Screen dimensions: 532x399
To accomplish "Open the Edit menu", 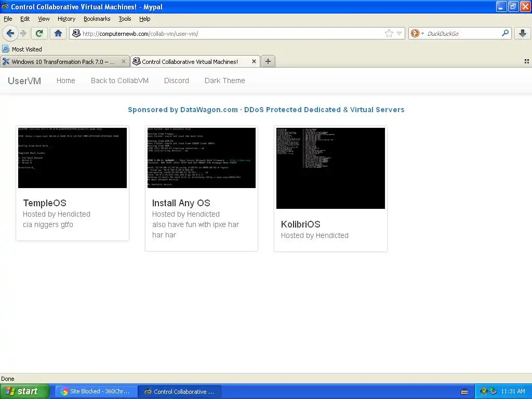I will point(25,19).
